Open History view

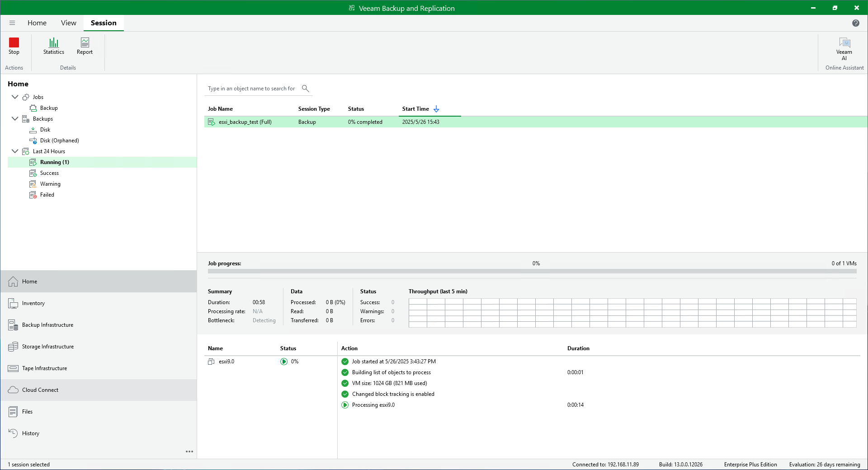point(99,433)
